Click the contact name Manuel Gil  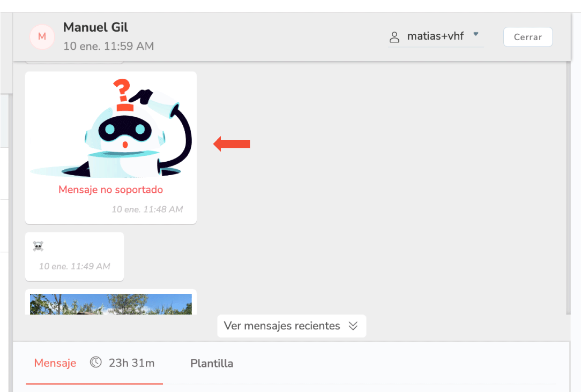point(95,27)
